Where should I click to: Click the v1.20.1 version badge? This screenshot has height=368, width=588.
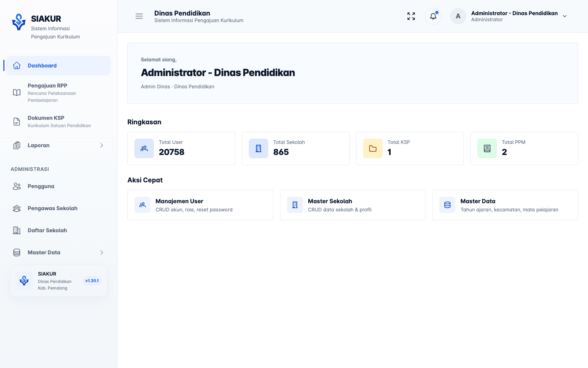pos(92,281)
